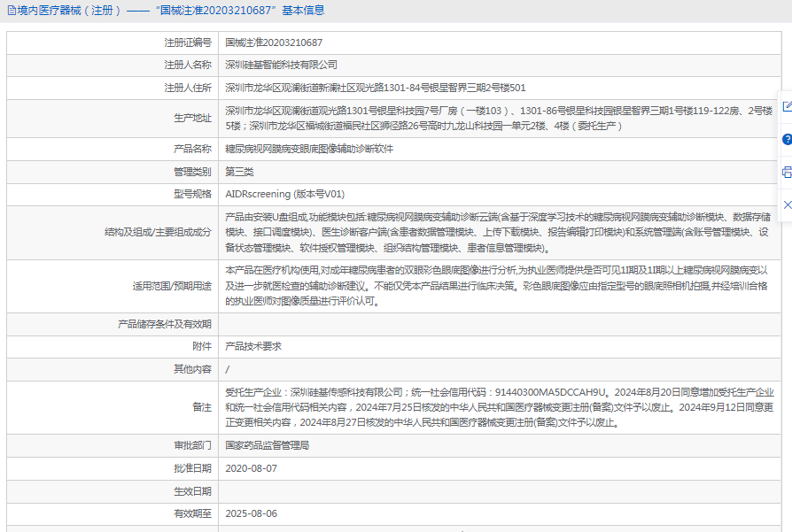Close the floating side toolbar with X icon

coord(787,204)
